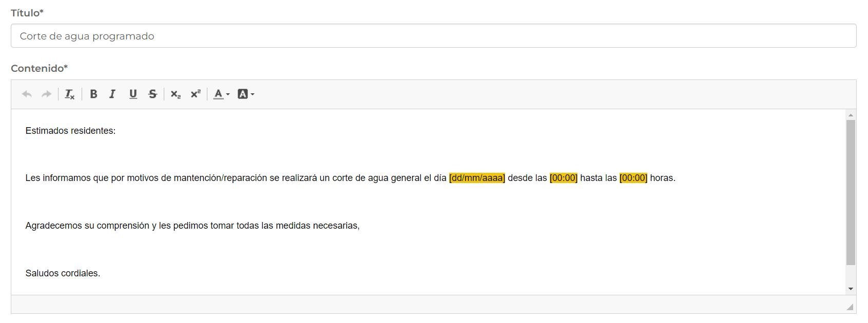The width and height of the screenshot is (868, 323).
Task: Toggle Bold formatting
Action: click(x=93, y=94)
